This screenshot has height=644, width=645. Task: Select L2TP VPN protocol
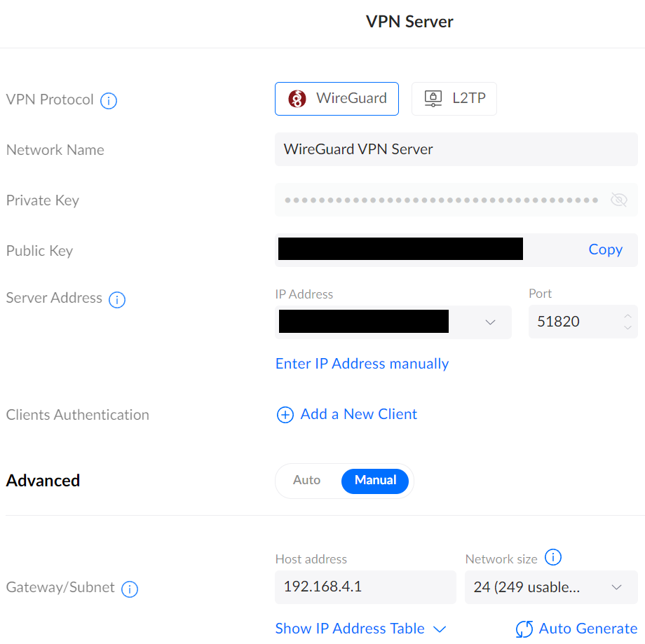(x=454, y=99)
